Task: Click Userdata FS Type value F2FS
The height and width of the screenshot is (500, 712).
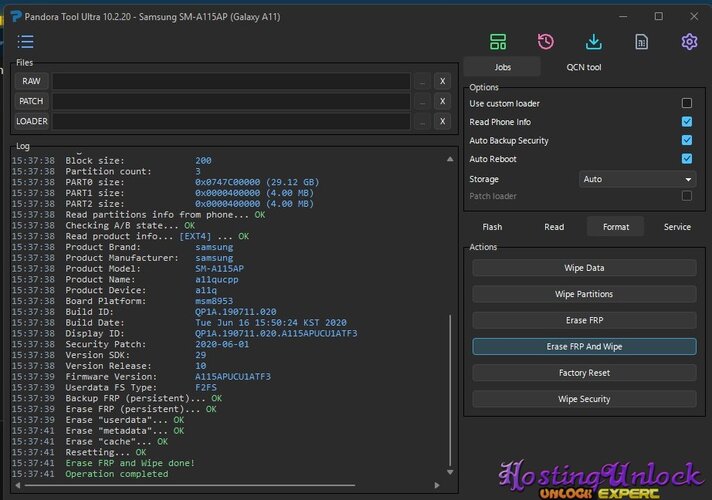Action: 206,387
